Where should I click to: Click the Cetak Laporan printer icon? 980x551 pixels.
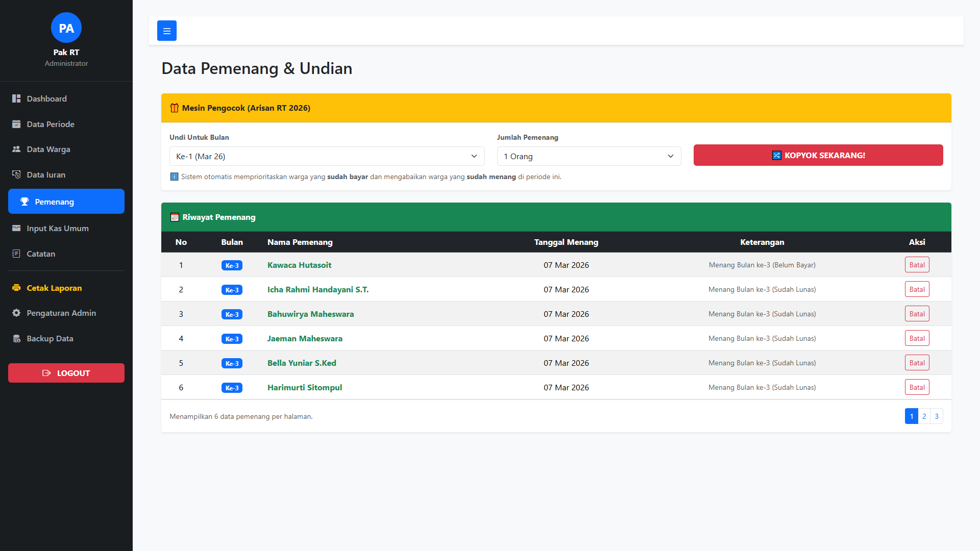pos(16,288)
